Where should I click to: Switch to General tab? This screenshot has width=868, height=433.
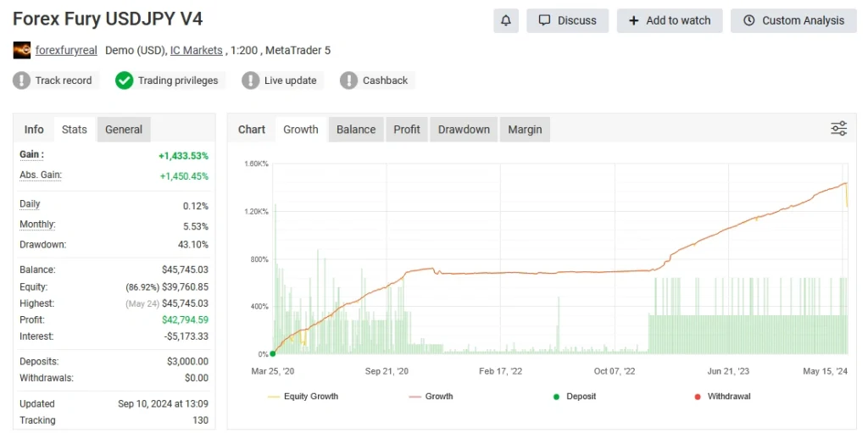pos(124,130)
